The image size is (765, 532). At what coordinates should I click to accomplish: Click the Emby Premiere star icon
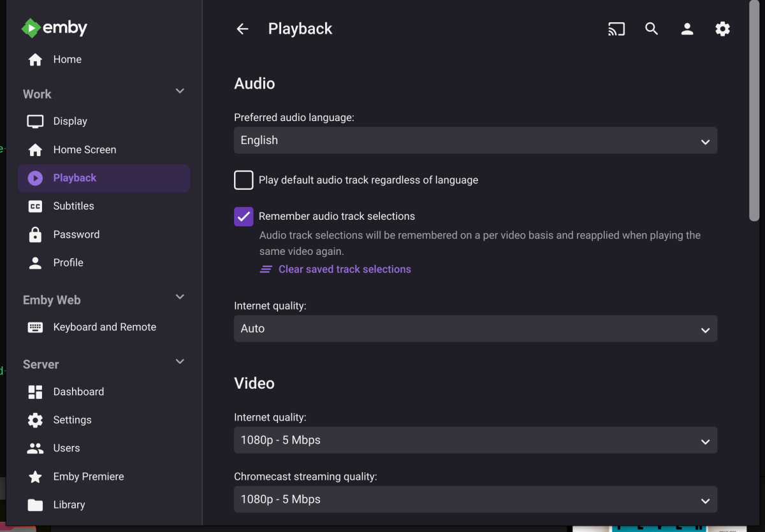point(35,477)
